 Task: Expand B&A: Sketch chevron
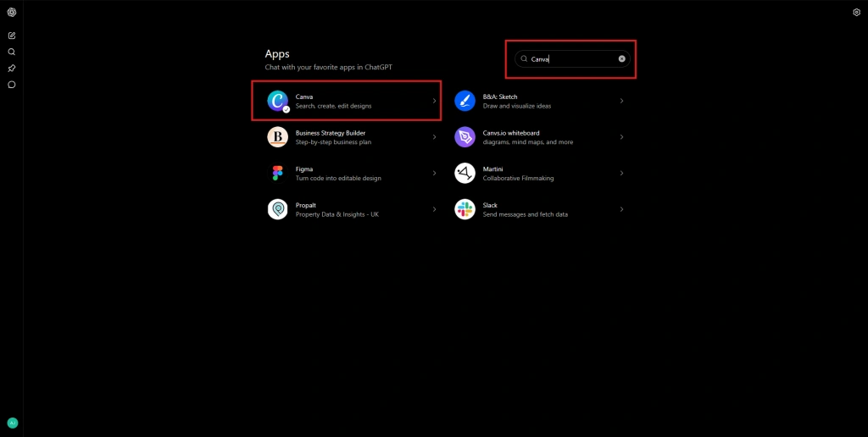point(621,102)
